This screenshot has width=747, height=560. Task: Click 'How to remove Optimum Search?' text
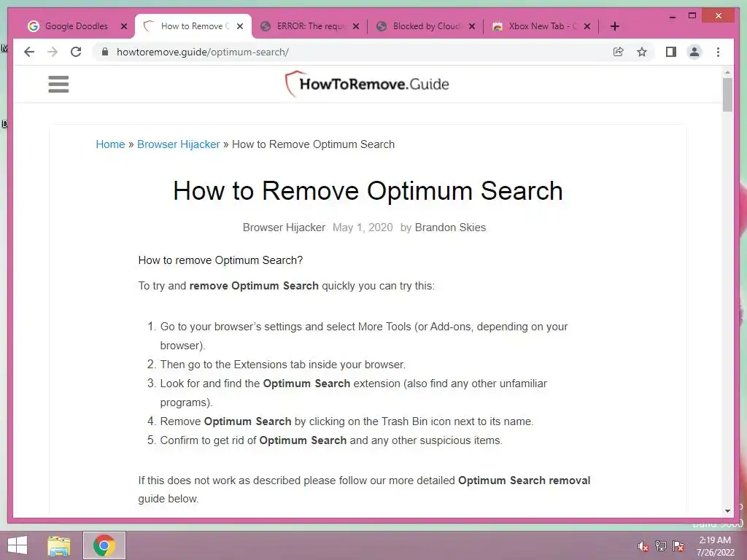tap(220, 260)
